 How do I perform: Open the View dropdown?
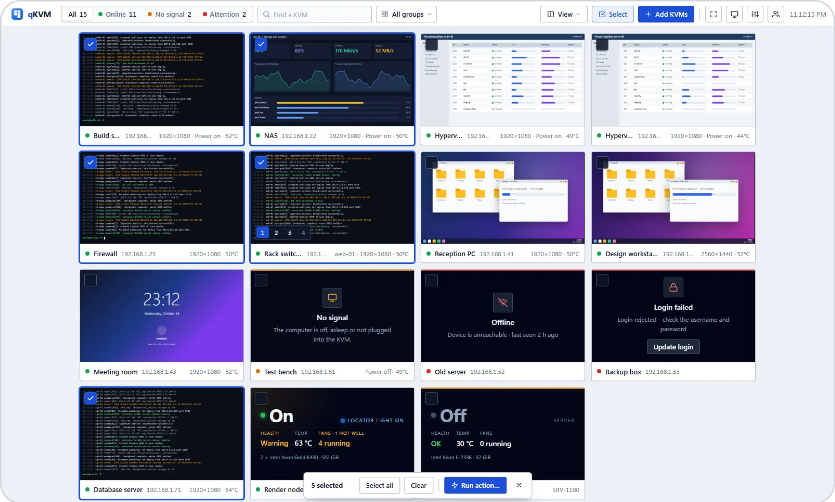pos(564,14)
